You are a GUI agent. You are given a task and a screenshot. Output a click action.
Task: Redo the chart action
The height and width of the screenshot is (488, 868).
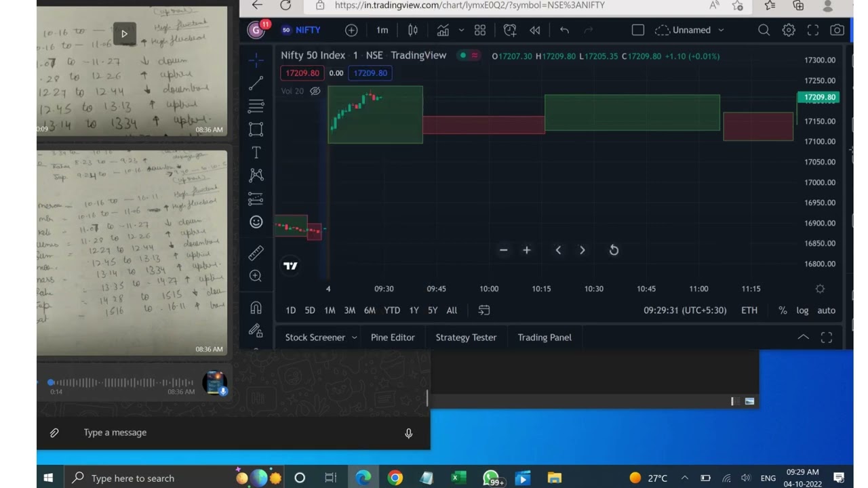pos(588,30)
